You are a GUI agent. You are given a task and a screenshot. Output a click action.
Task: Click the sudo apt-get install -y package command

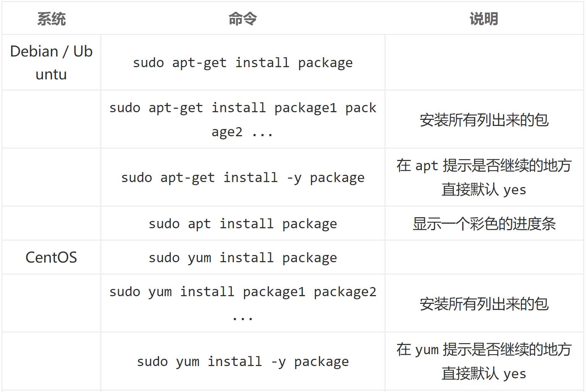coord(243,177)
